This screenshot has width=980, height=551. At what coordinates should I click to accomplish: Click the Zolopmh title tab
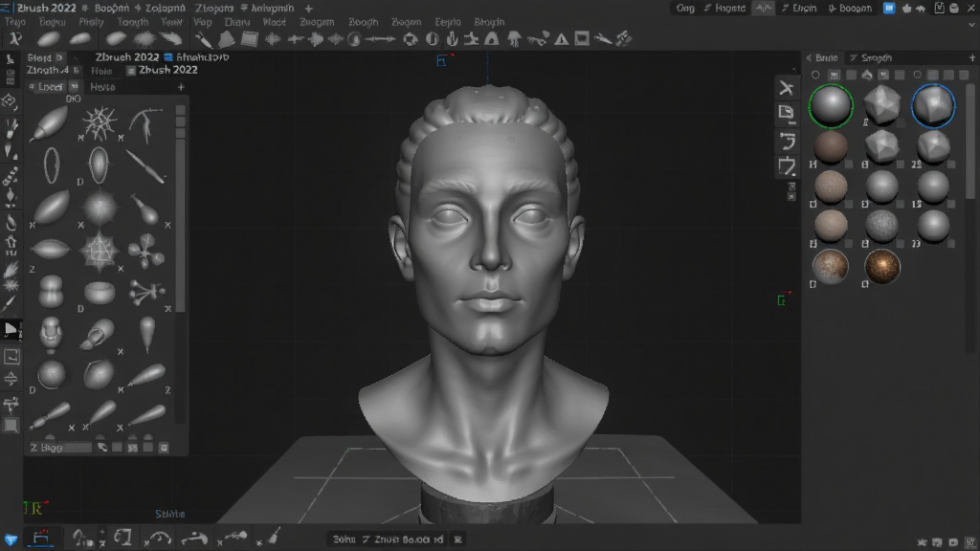tap(165, 8)
